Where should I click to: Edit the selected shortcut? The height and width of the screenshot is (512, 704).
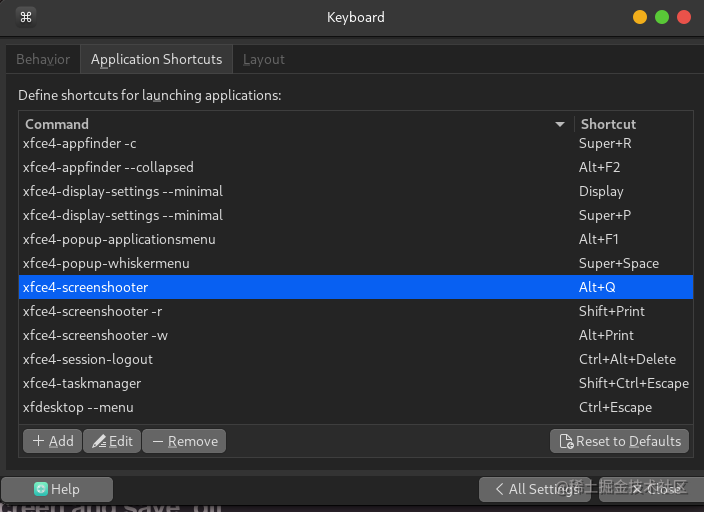tap(112, 441)
